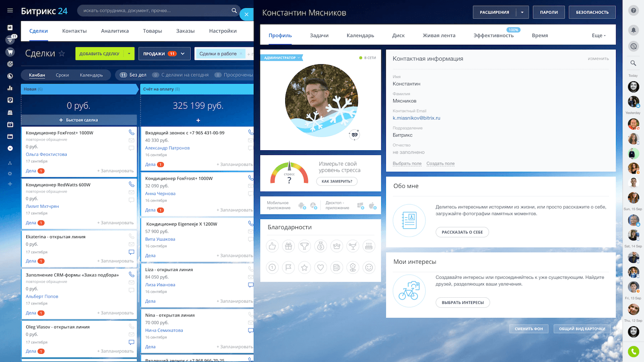Click the stress level gauge

(289, 173)
